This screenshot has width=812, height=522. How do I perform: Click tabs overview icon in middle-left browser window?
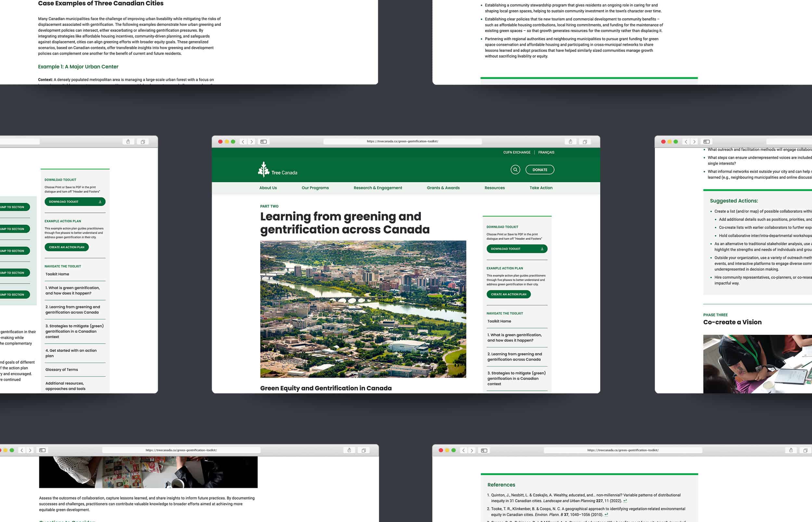143,142
